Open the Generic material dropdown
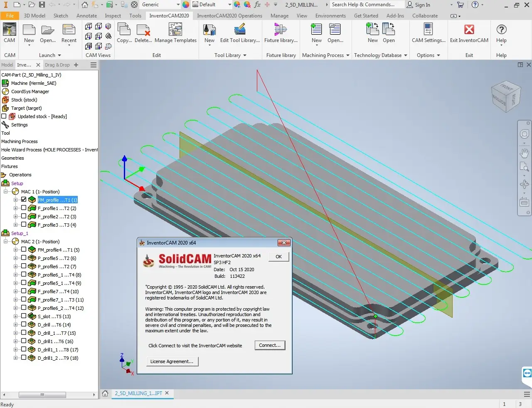 (178, 5)
